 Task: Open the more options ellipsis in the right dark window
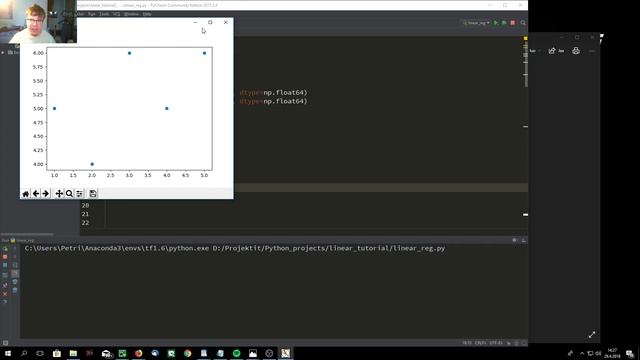pos(592,51)
